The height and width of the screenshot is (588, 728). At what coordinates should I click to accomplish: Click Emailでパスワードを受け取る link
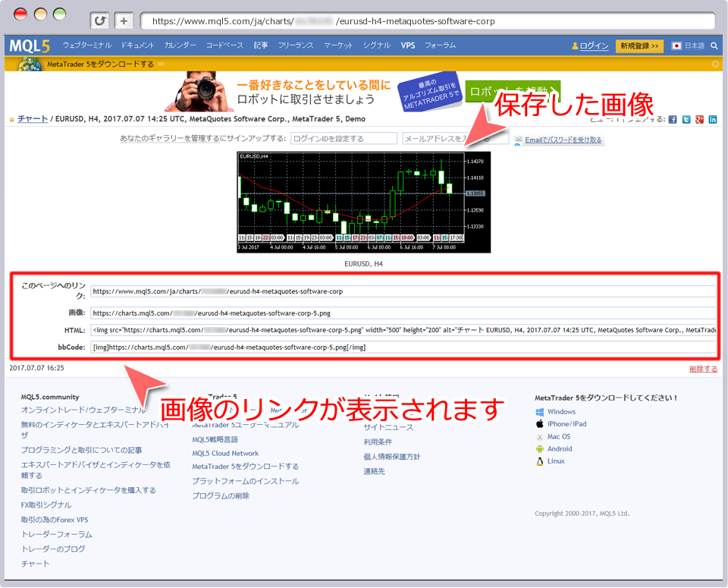pos(563,140)
